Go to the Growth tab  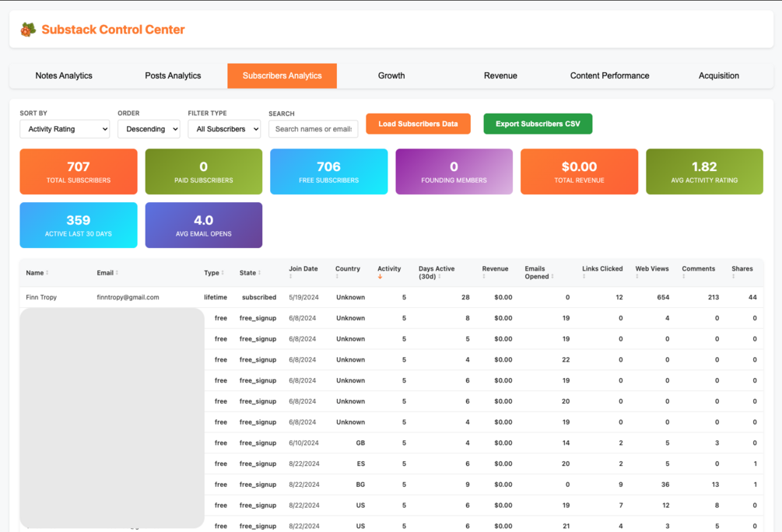pyautogui.click(x=391, y=75)
